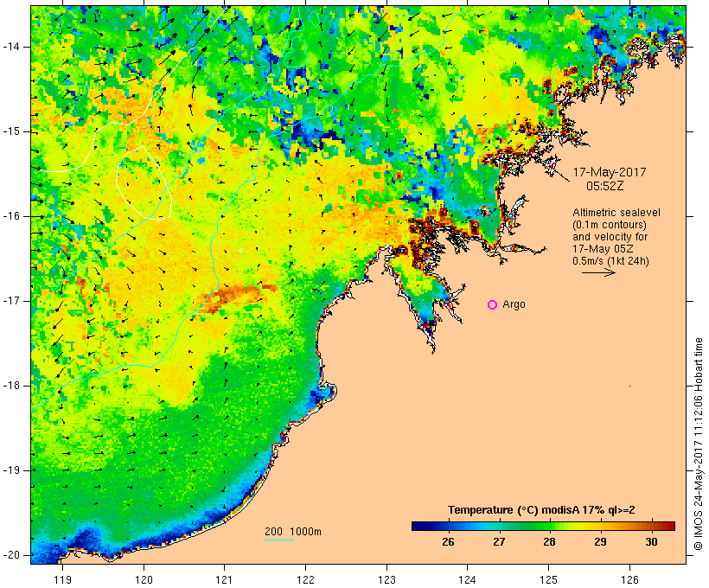Click the IMOS copyright timestamp text

[x=698, y=444]
